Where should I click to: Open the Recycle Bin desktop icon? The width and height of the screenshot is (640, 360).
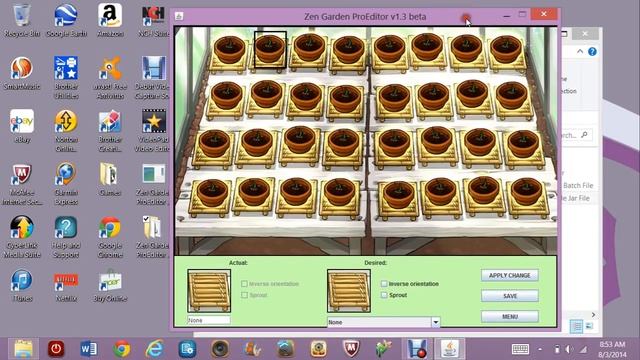tap(22, 21)
